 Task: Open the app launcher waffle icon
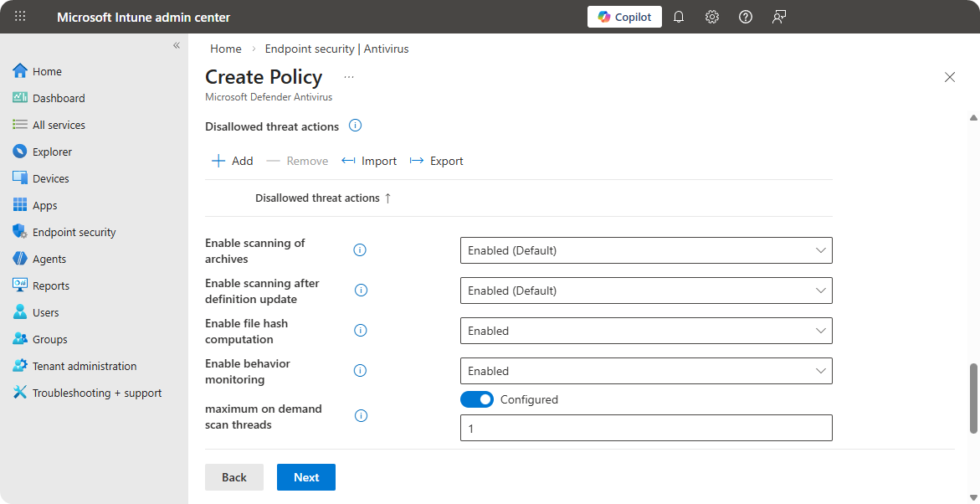pyautogui.click(x=20, y=17)
